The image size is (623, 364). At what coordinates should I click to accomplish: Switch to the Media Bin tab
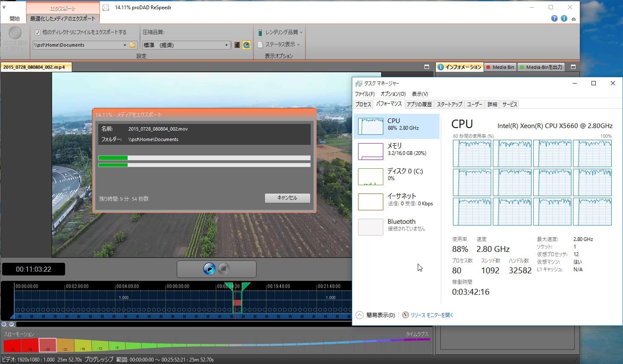point(500,67)
